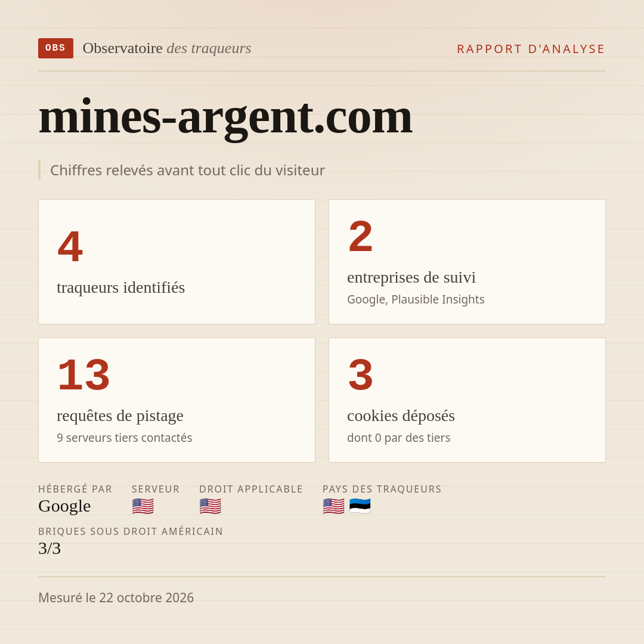Click the Droit applicable label

coord(251,489)
